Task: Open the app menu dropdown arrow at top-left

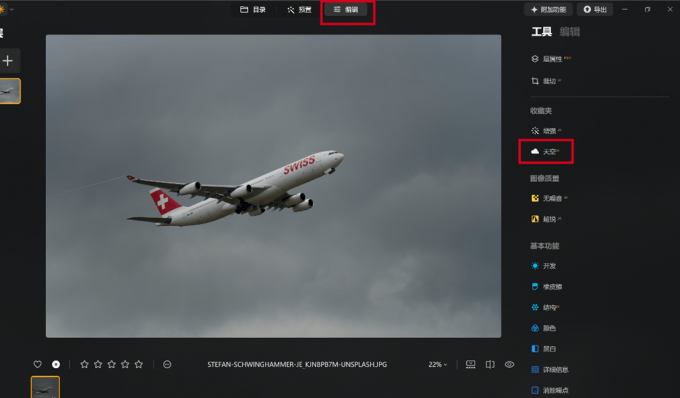Action: (11, 9)
